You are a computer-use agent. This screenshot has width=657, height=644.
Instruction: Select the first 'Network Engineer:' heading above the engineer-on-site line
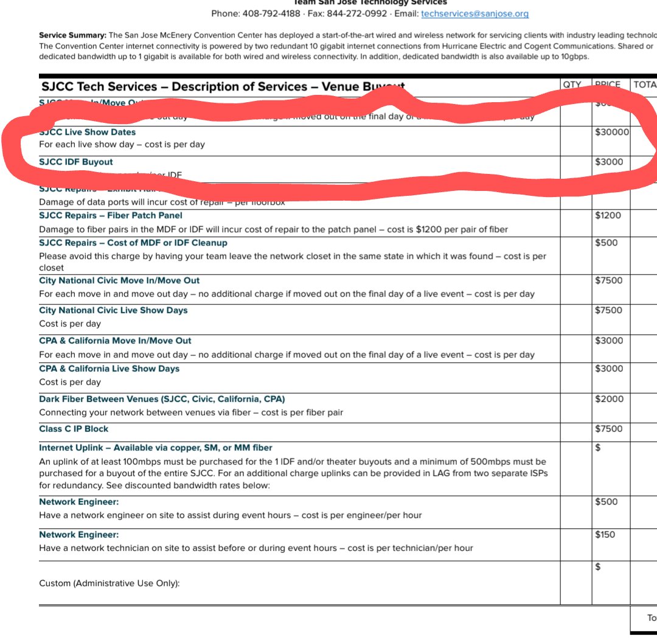(x=78, y=502)
